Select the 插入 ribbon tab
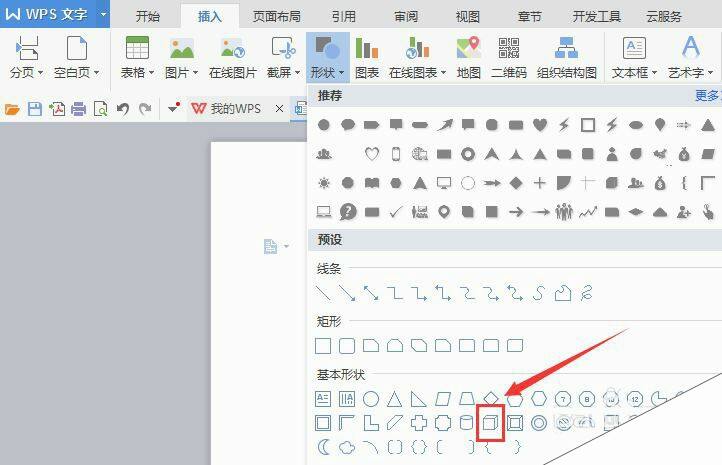722x465 pixels. [210, 17]
